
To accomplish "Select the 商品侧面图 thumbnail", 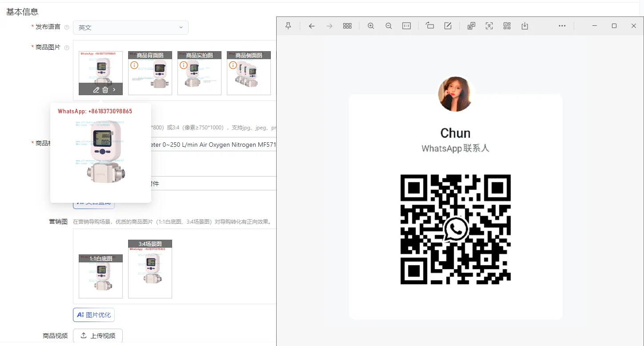I will [249, 73].
